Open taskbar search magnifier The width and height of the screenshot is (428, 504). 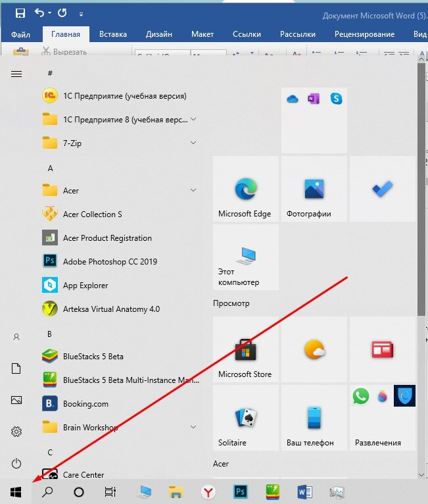click(x=47, y=491)
